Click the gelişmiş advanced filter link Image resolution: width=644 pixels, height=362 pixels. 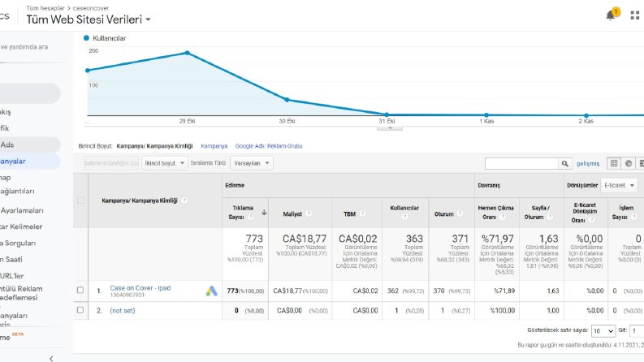click(588, 163)
